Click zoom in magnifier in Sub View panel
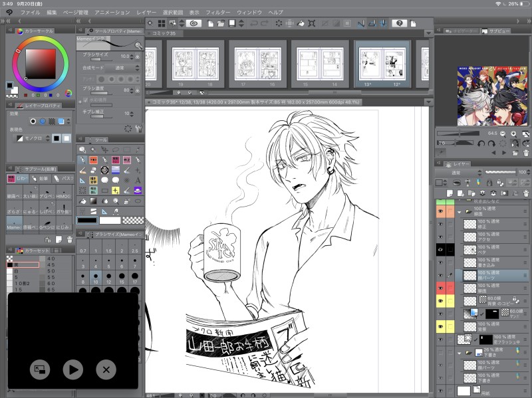 pyautogui.click(x=513, y=134)
